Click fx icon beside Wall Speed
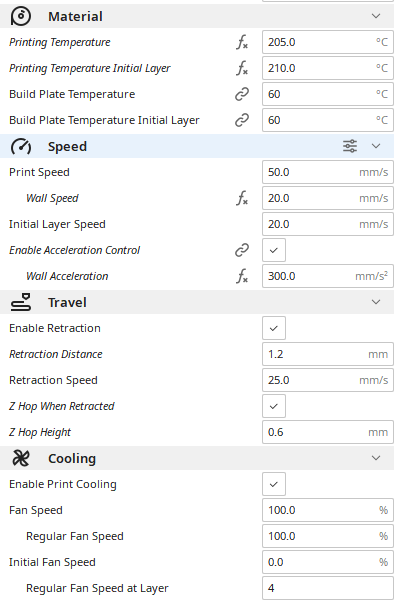This screenshot has width=399, height=602. click(x=242, y=198)
